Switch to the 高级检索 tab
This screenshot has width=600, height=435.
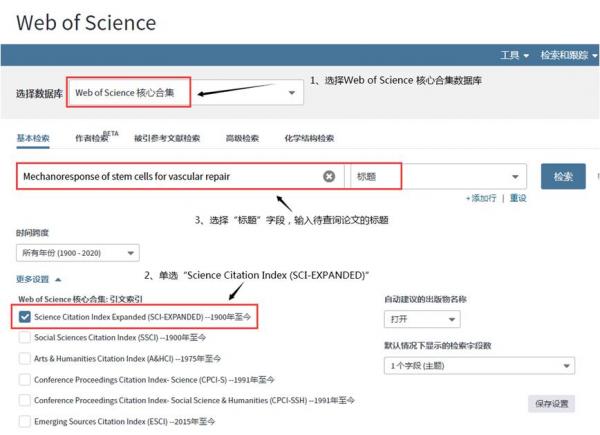point(242,138)
